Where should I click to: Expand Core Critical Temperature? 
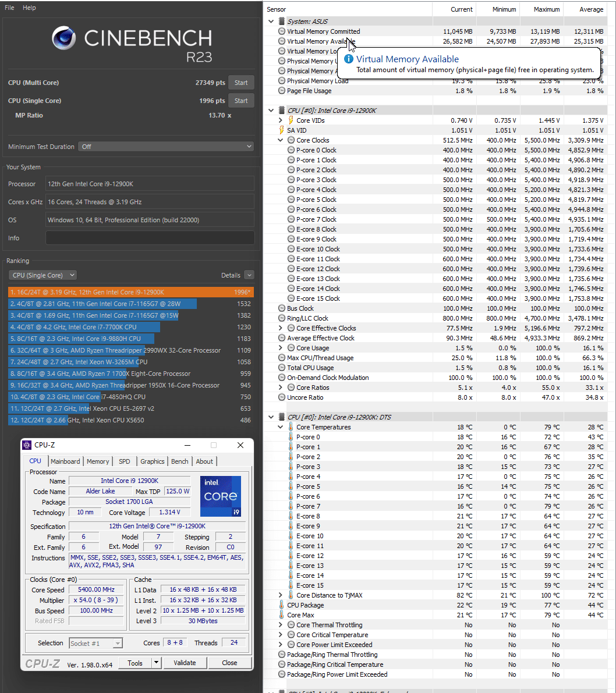click(x=281, y=635)
